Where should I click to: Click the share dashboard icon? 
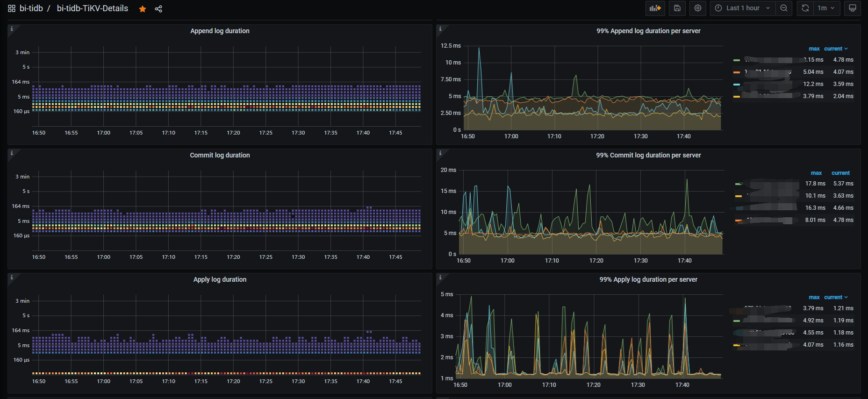[158, 9]
